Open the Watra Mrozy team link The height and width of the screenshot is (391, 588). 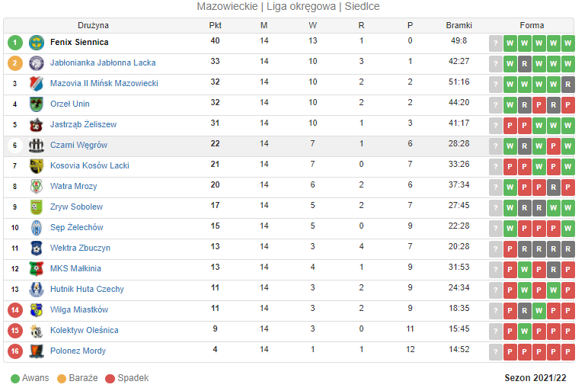click(x=73, y=187)
